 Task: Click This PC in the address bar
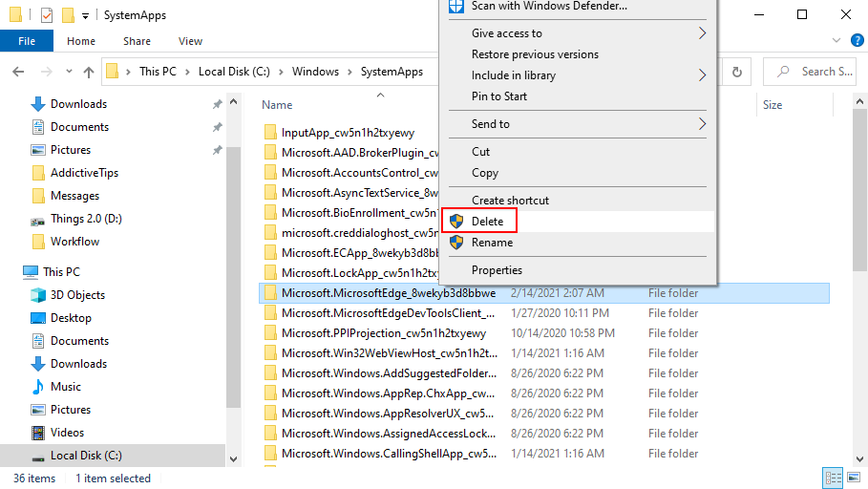click(158, 72)
